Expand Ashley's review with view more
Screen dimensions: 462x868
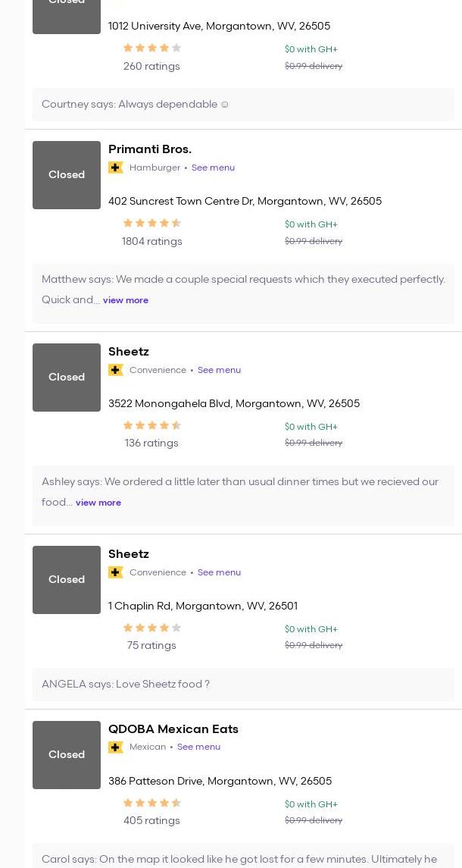[98, 503]
